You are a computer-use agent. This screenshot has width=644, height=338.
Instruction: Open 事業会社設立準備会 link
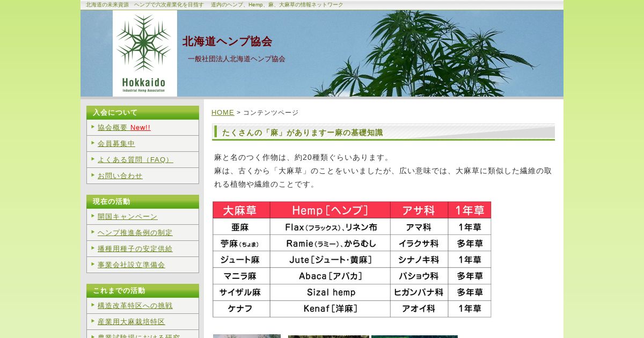click(x=131, y=265)
